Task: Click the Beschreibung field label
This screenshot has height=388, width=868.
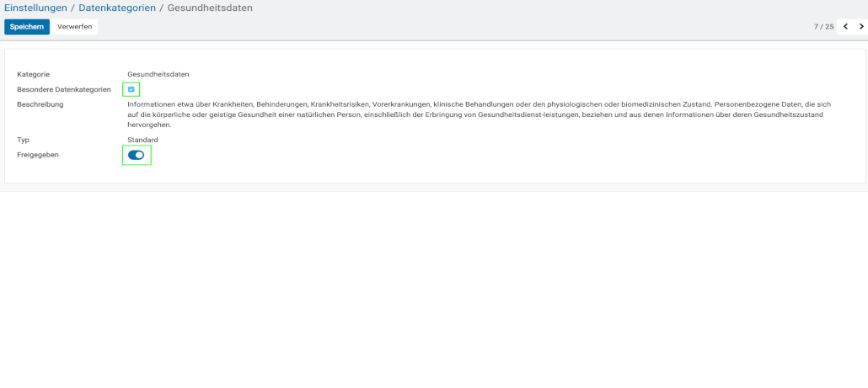Action: [x=40, y=104]
